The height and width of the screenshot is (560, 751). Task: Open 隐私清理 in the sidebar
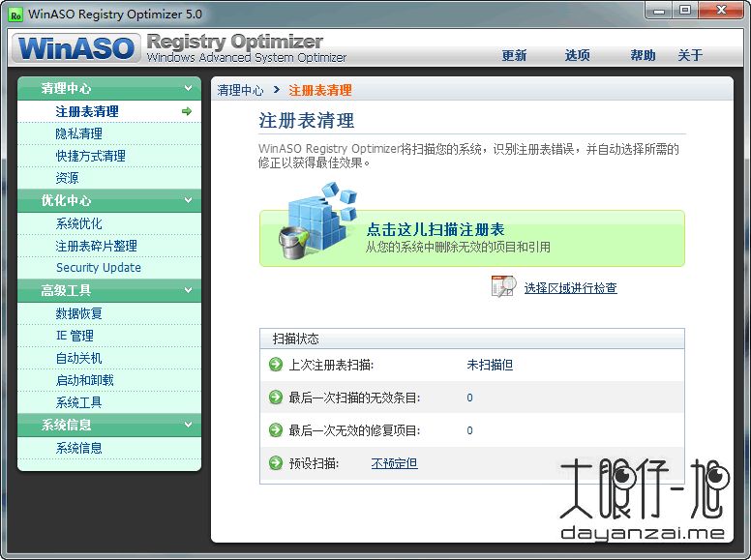pyautogui.click(x=109, y=133)
